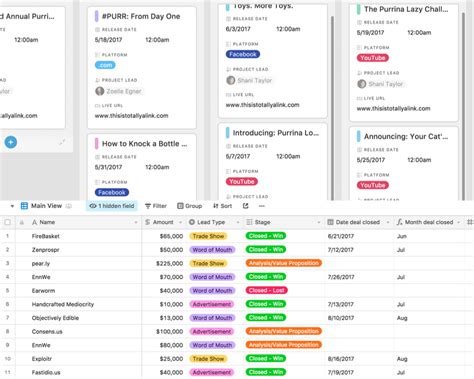Click the formula icon of Month deal closed

399,222
